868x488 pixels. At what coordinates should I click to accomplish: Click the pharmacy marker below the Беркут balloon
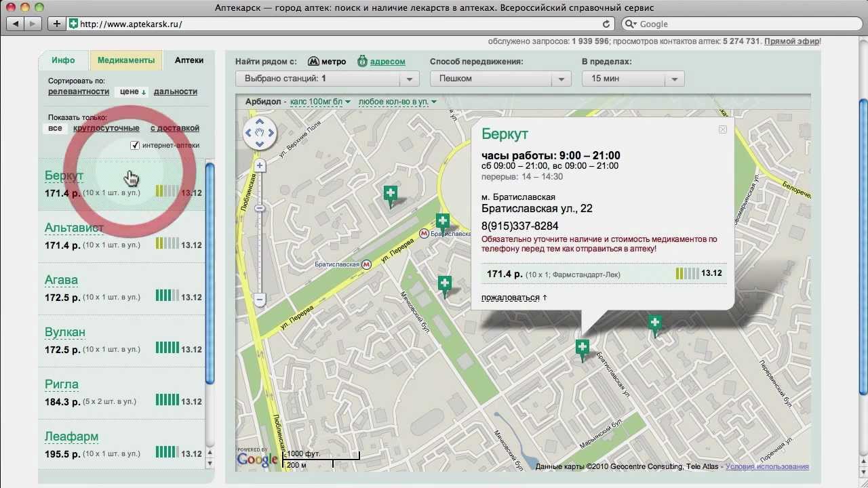coord(582,350)
